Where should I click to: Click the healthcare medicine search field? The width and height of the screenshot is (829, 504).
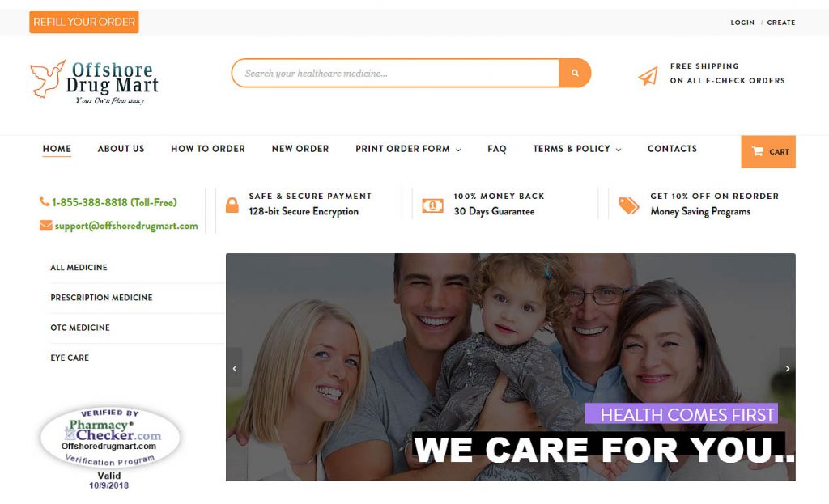click(x=395, y=73)
